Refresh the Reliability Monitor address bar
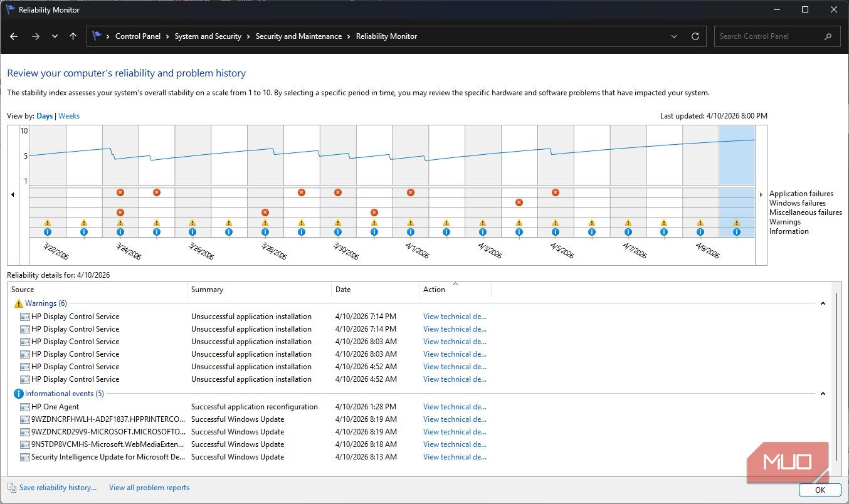 (695, 36)
